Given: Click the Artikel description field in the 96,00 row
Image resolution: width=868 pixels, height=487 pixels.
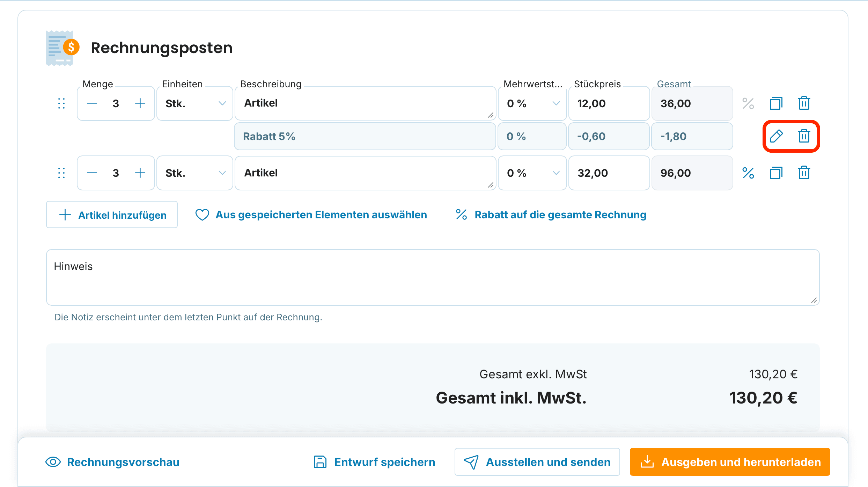Looking at the screenshot, I should 365,173.
